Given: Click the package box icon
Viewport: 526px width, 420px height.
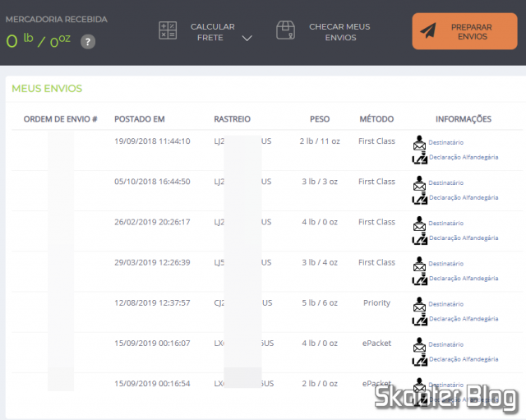Looking at the screenshot, I should (x=285, y=30).
